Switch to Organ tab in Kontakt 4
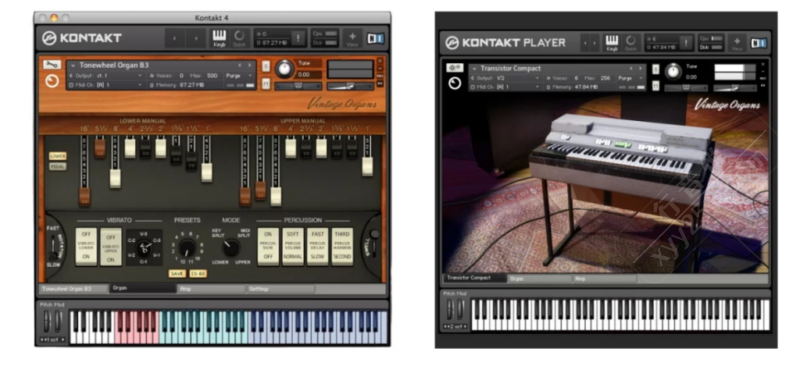This screenshot has width=800, height=373. pyautogui.click(x=143, y=288)
